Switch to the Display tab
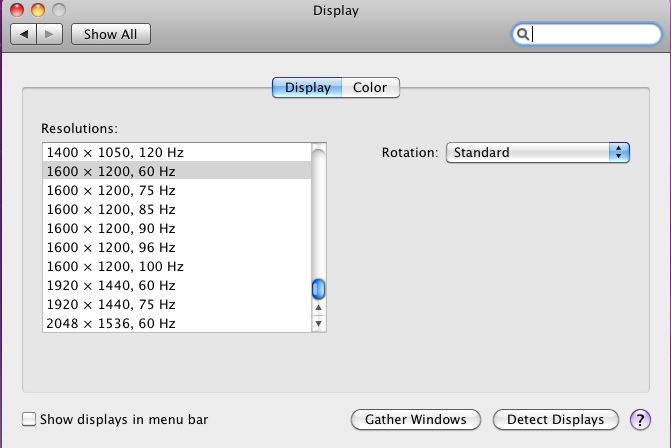Screen dimensions: 671x448 (307, 88)
